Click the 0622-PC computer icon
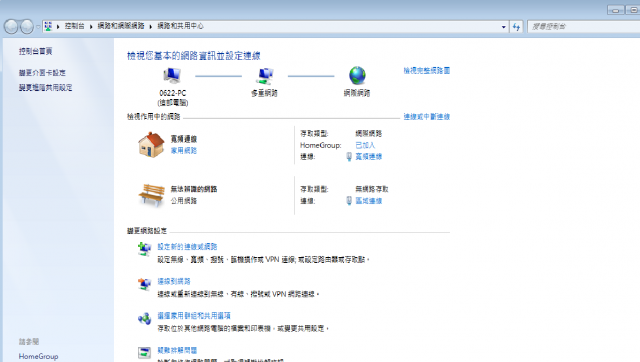640x362 pixels. tap(172, 76)
